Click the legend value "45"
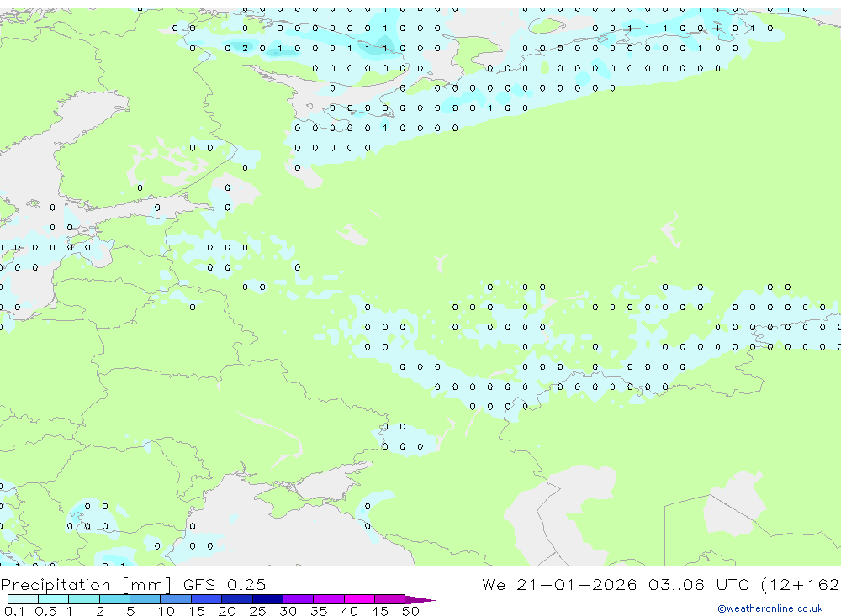Image resolution: width=841 pixels, height=616 pixels. (x=380, y=611)
